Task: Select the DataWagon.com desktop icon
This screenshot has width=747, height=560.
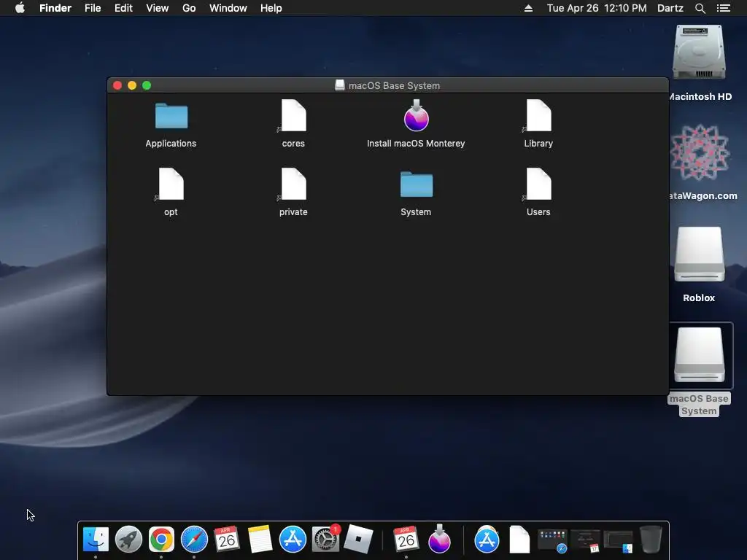Action: [700, 152]
